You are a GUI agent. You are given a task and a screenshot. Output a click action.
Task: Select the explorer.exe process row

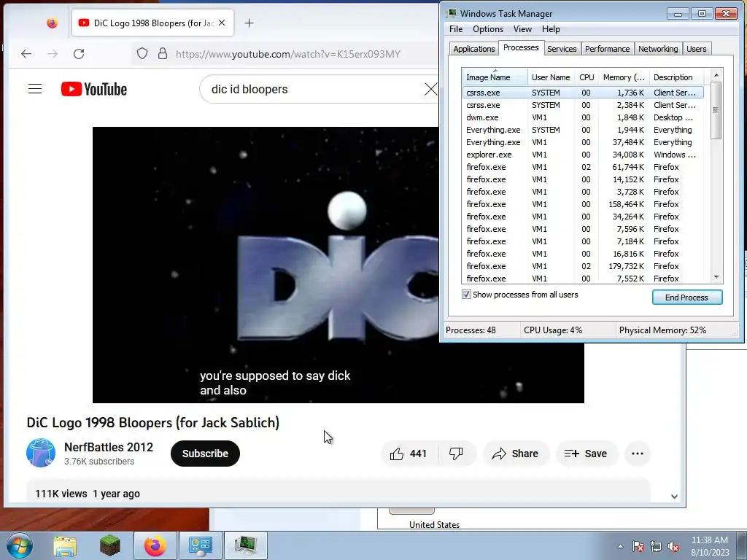(x=583, y=155)
